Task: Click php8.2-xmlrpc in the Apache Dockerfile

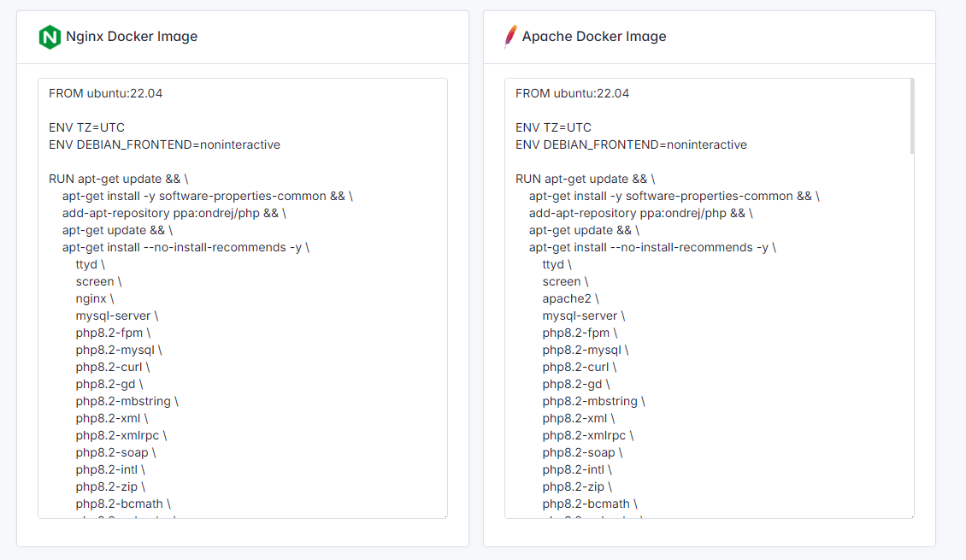Action: pos(588,435)
